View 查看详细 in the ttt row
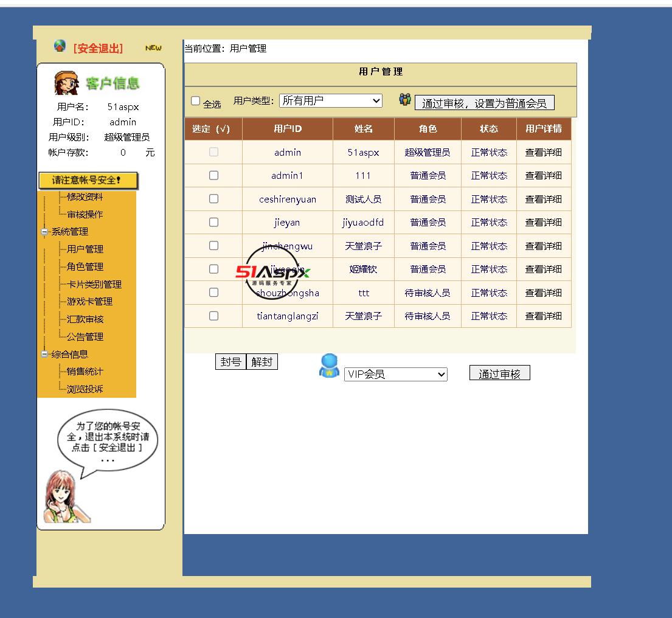 coord(544,293)
